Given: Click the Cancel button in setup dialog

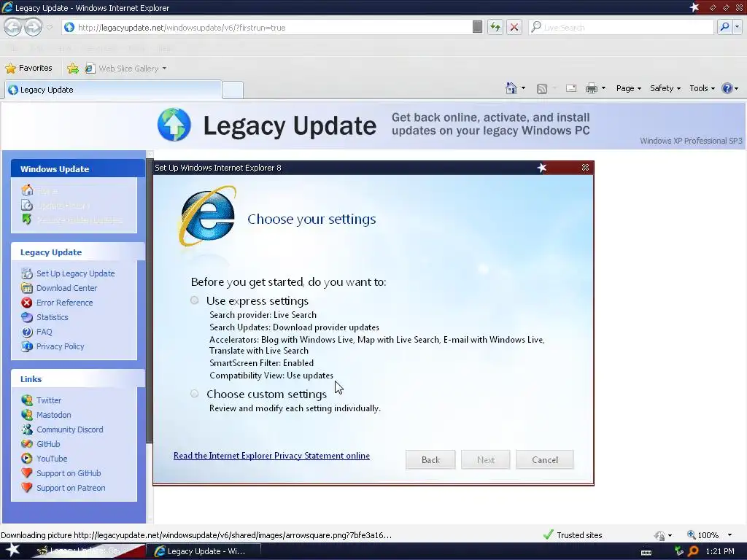Looking at the screenshot, I should [544, 459].
